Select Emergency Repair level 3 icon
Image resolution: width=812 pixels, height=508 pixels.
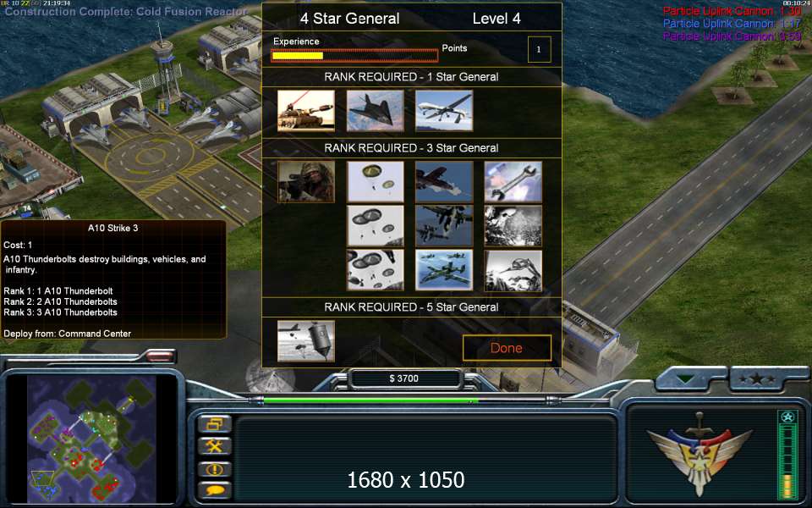click(x=513, y=270)
